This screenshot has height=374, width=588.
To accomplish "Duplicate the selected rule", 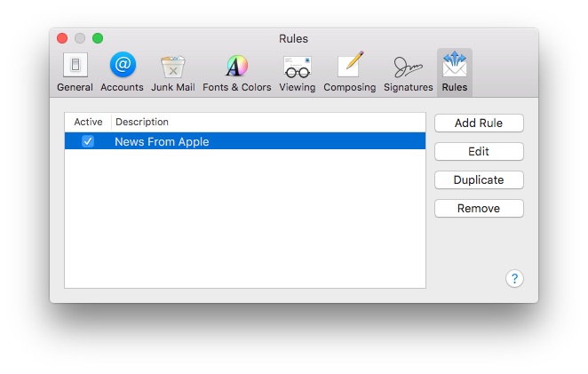I will [479, 180].
